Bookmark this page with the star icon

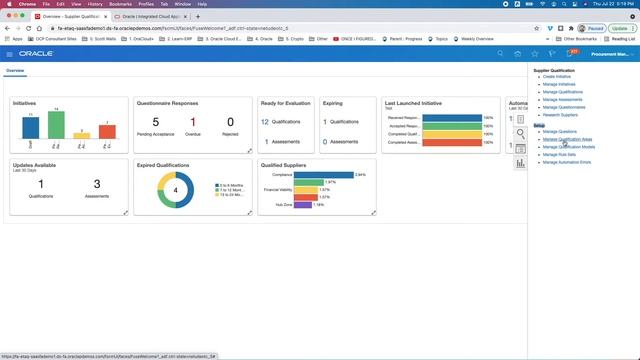point(537,28)
